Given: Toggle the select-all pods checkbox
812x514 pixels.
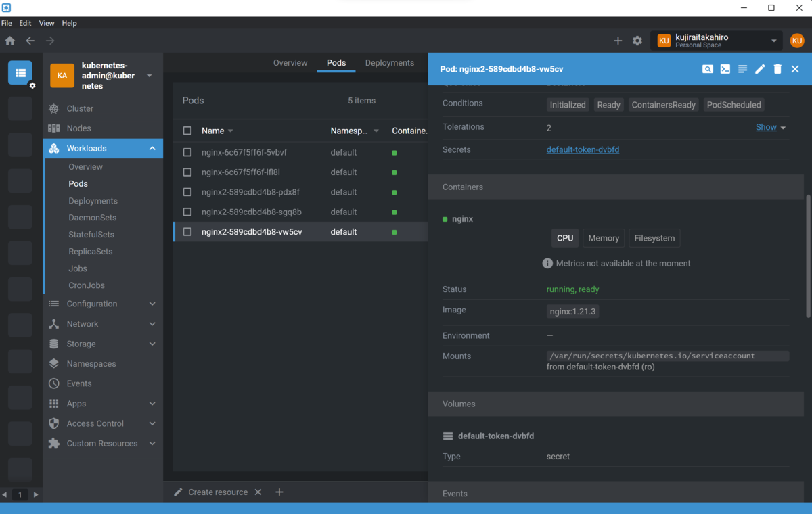Looking at the screenshot, I should (x=187, y=131).
